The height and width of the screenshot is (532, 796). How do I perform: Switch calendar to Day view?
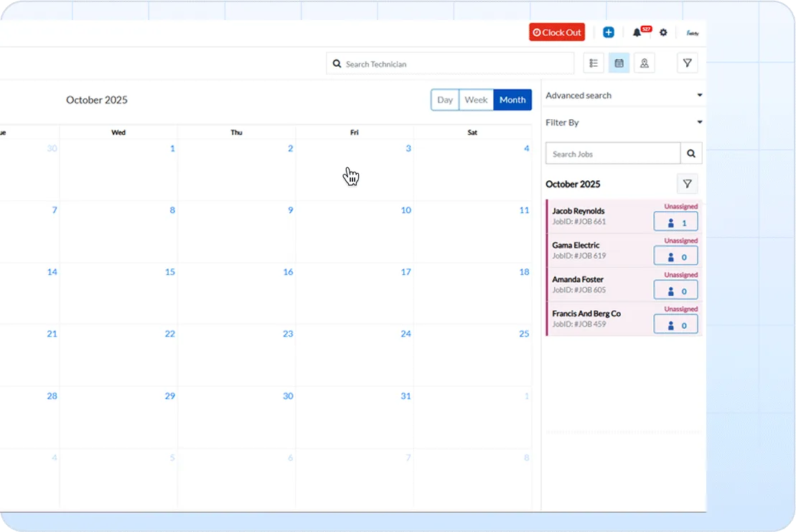(x=445, y=100)
